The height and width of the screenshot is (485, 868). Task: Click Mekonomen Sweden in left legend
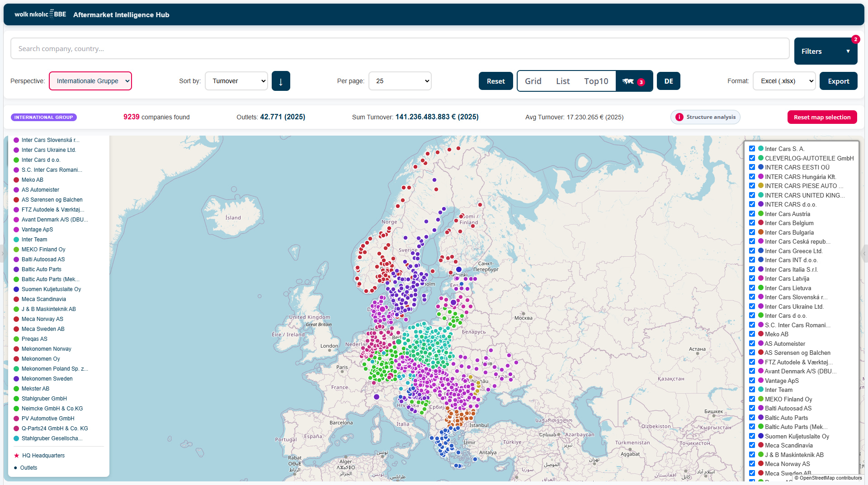pyautogui.click(x=47, y=379)
